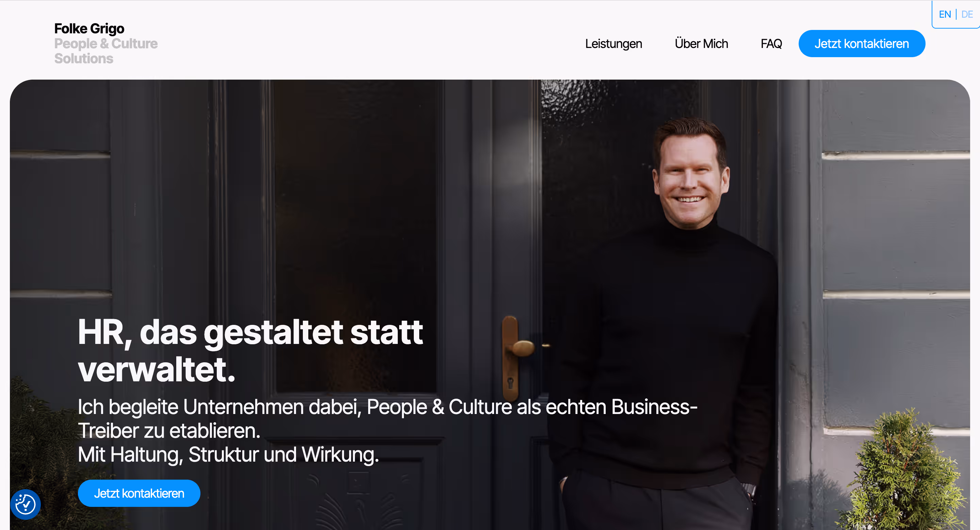This screenshot has width=980, height=530.
Task: Switch site language to DE
Action: click(967, 14)
